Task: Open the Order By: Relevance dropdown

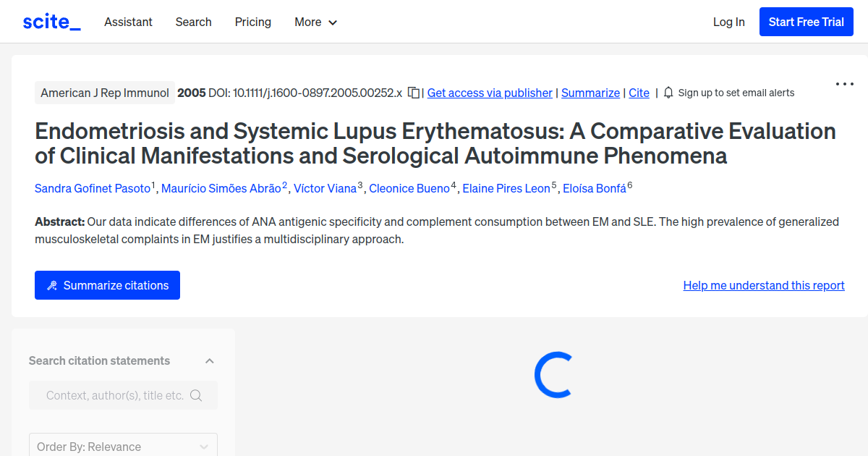Action: coord(123,446)
